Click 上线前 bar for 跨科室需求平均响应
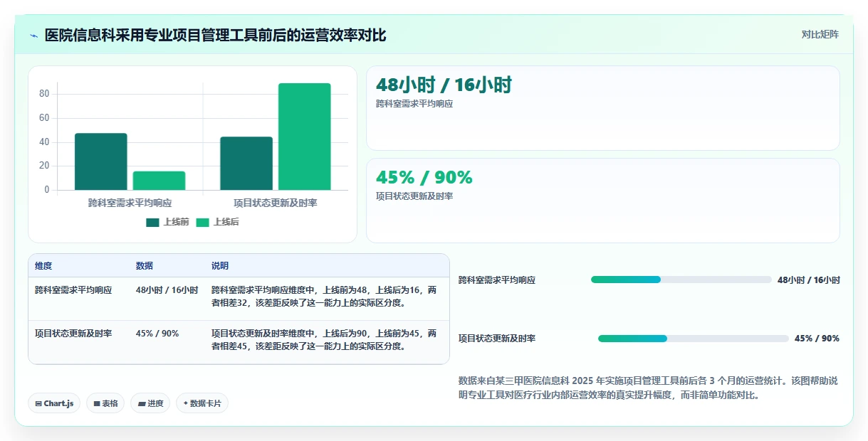Screen dimensions: 868x441 click(x=101, y=161)
